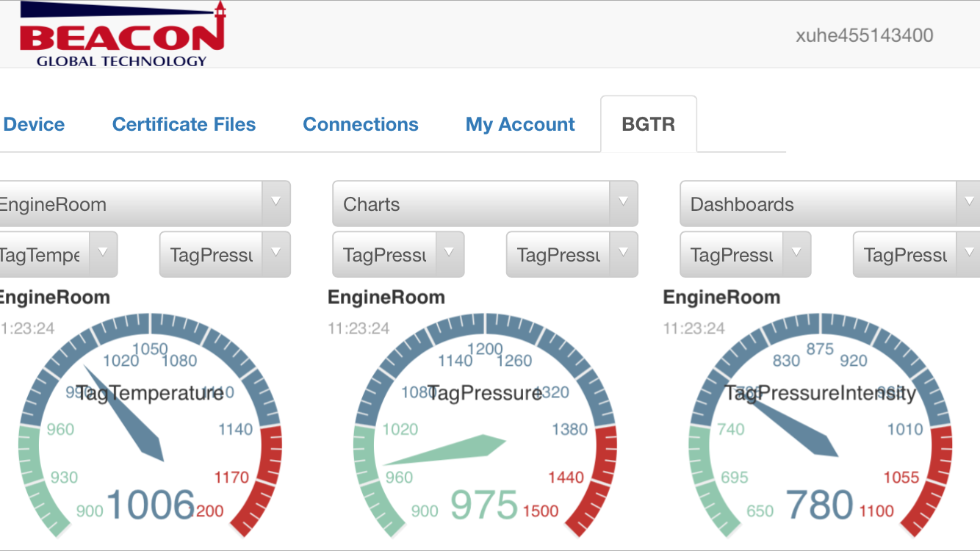Click the 1006 temperature reading
This screenshot has height=551, width=980.
click(x=151, y=505)
